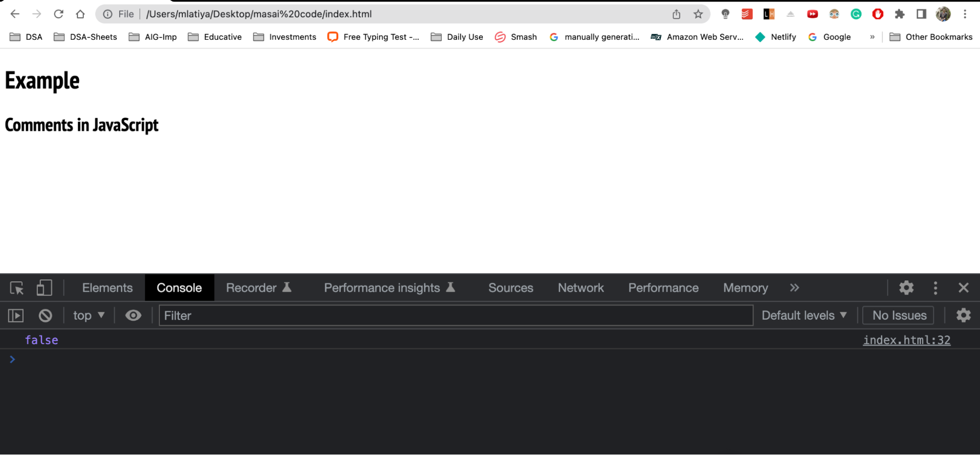
Task: Toggle the console sidebar panel
Action: point(16,315)
